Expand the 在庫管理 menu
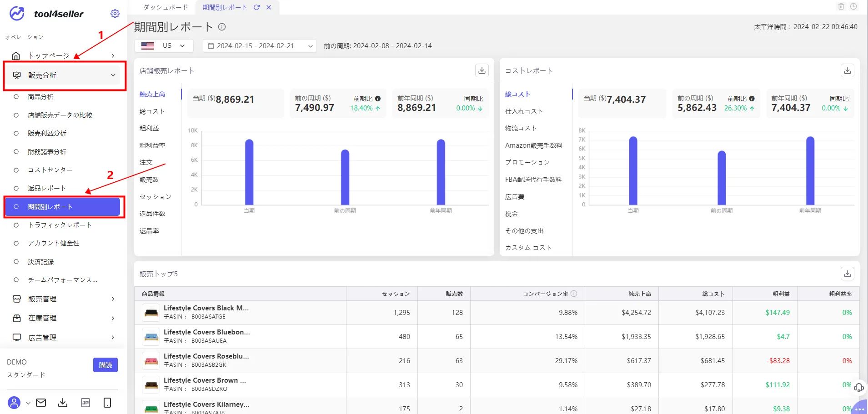This screenshot has height=414, width=868. (x=113, y=318)
